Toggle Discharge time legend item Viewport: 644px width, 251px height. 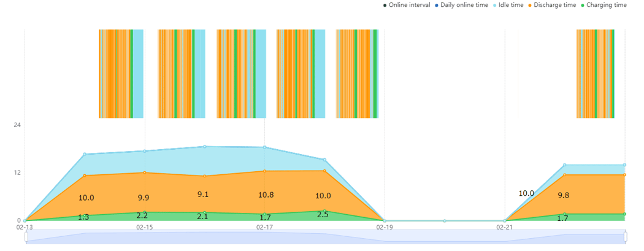(x=551, y=6)
